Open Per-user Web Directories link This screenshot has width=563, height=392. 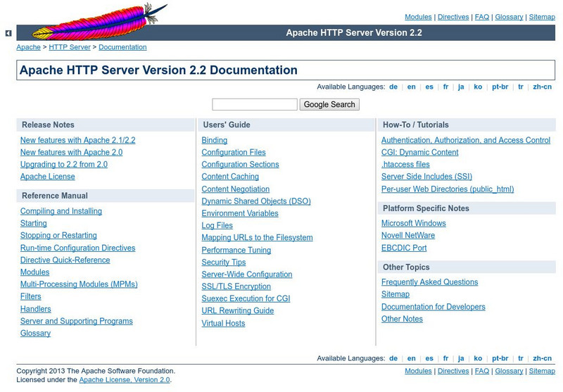448,189
